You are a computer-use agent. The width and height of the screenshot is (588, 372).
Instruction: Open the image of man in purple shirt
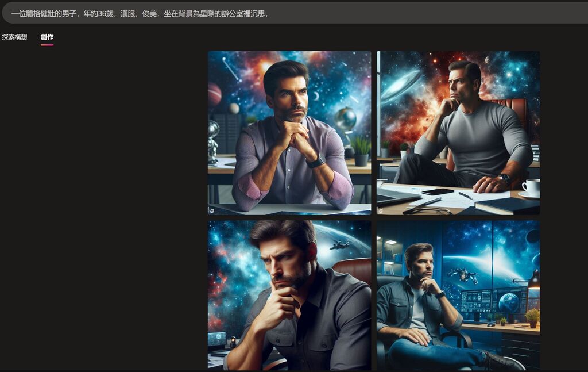tap(289, 132)
